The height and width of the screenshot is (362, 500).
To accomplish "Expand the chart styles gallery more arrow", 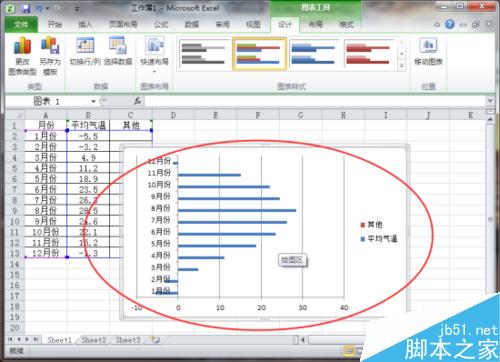I will point(402,66).
